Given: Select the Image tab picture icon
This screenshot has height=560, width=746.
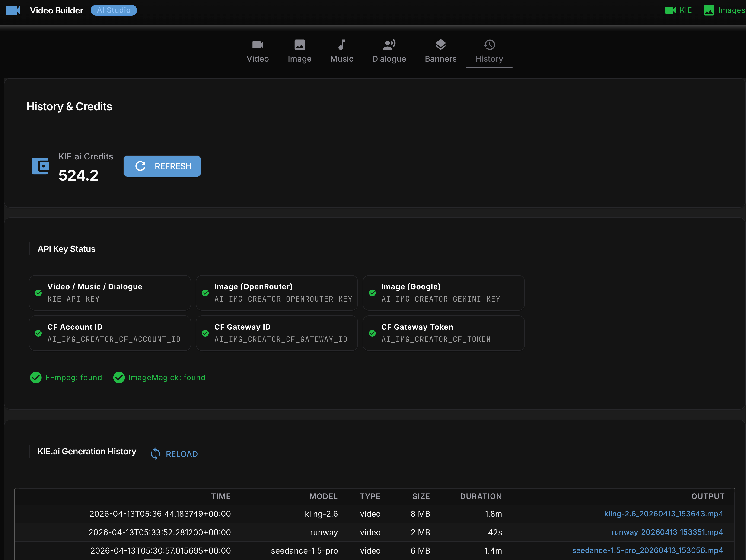Looking at the screenshot, I should coord(300,45).
